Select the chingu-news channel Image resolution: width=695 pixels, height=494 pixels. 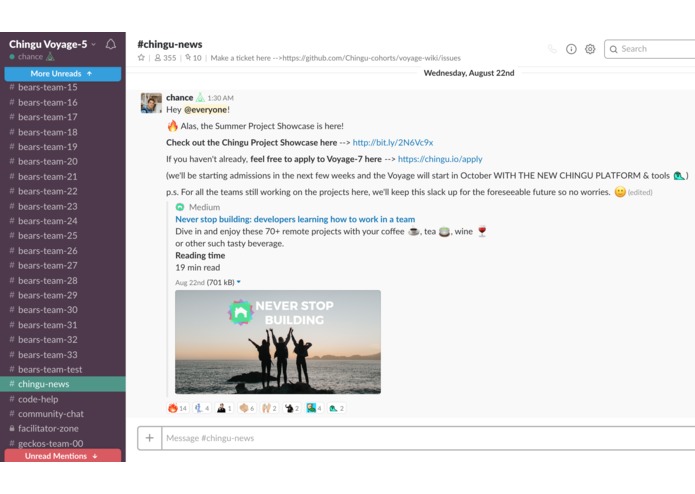point(62,384)
